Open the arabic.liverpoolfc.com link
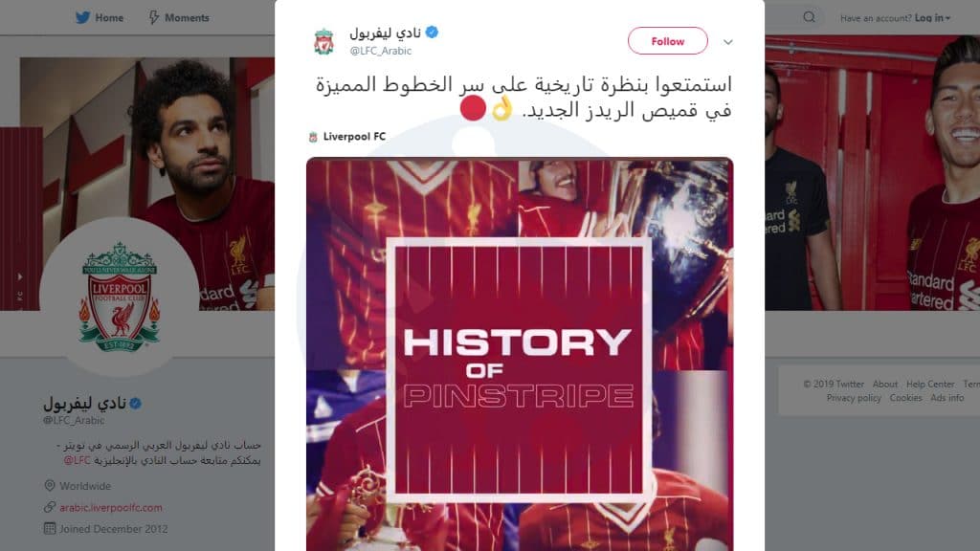The width and height of the screenshot is (980, 551). tap(111, 508)
